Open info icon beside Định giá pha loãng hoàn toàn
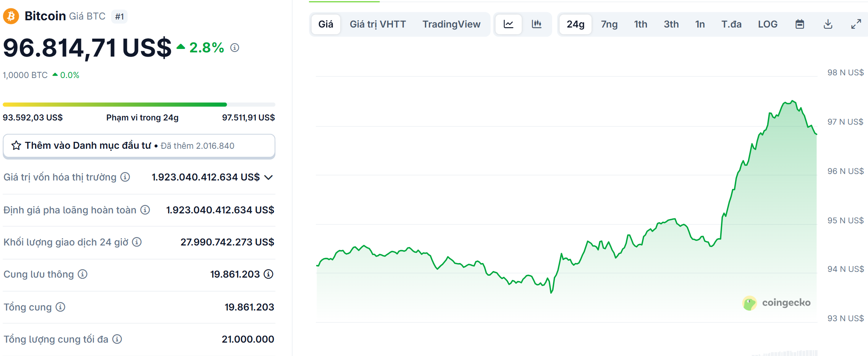Viewport: 868px width, 356px height. [x=145, y=210]
